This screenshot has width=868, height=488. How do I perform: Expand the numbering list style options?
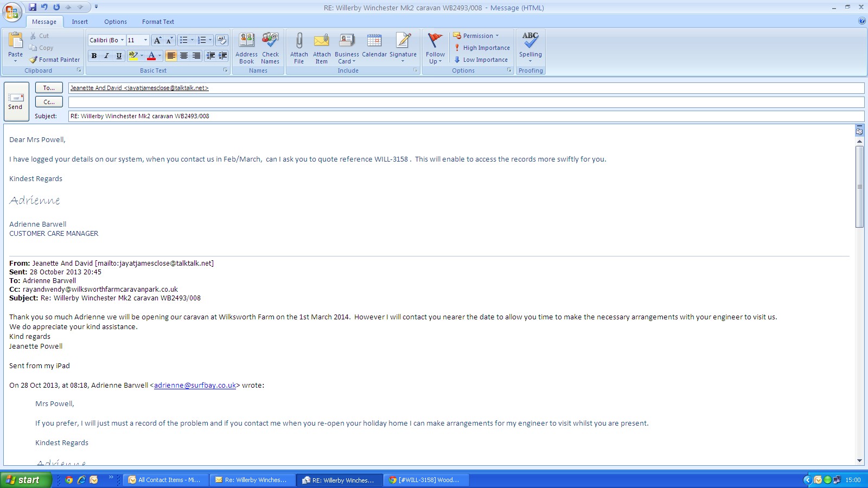pyautogui.click(x=210, y=40)
